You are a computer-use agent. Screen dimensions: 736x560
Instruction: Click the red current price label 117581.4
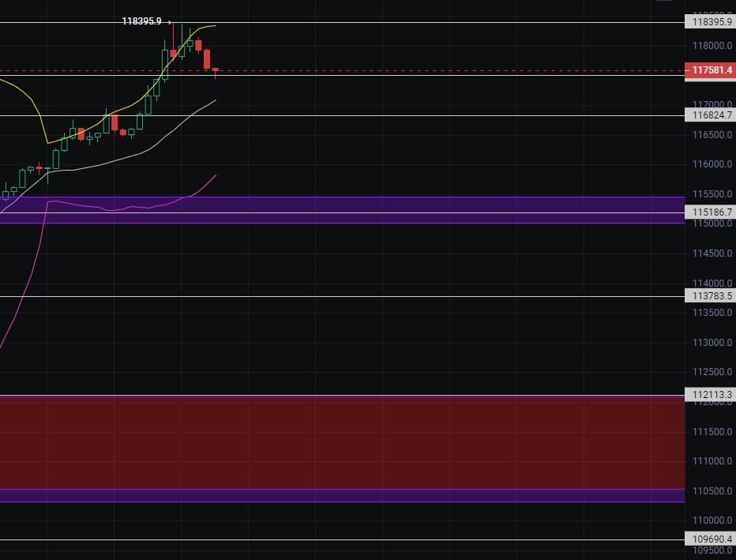[x=712, y=70]
